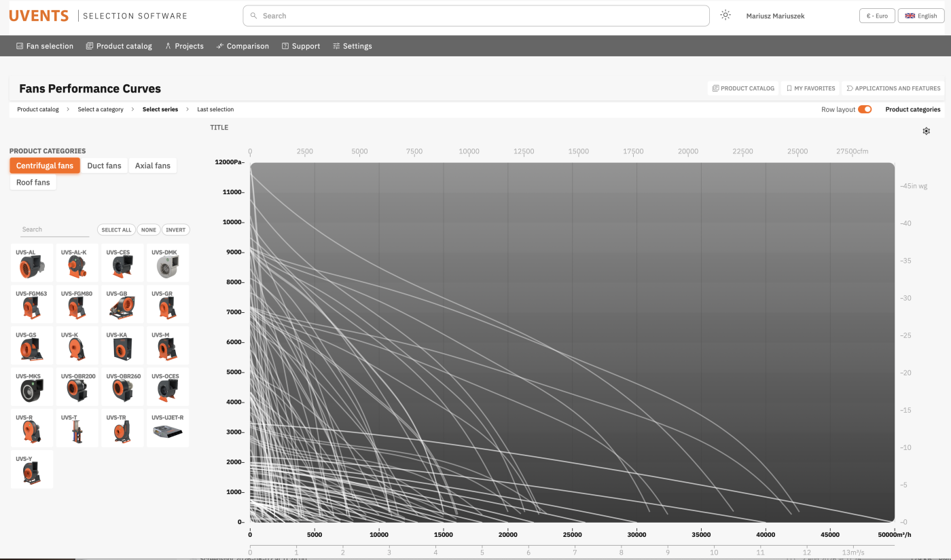Open the English language selector
Image resolution: width=951 pixels, height=560 pixels.
point(921,16)
